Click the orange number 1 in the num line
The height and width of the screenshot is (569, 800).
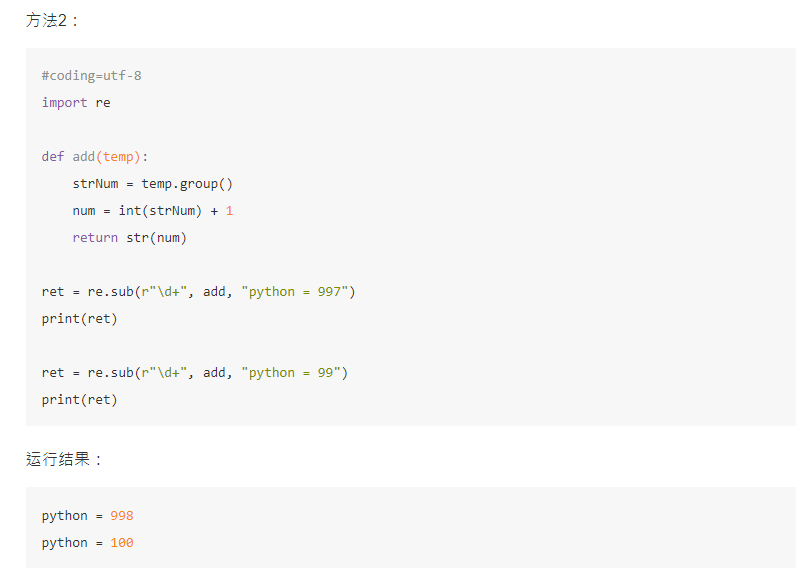[x=230, y=211]
